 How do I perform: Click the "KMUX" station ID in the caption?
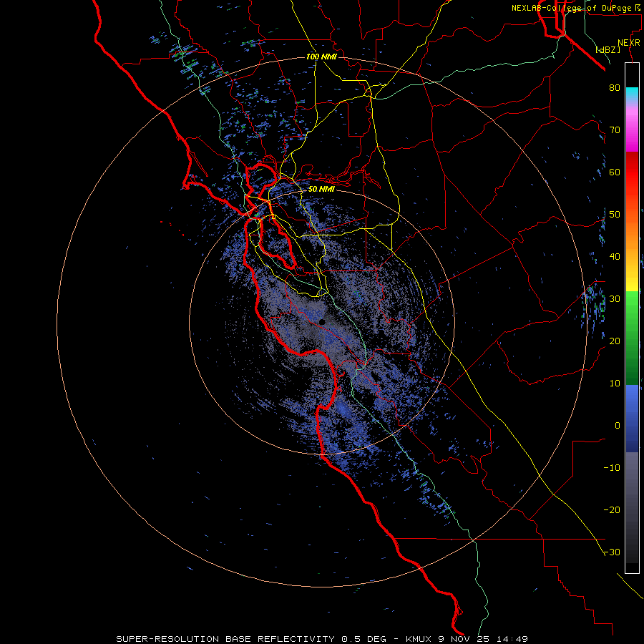tap(419, 639)
